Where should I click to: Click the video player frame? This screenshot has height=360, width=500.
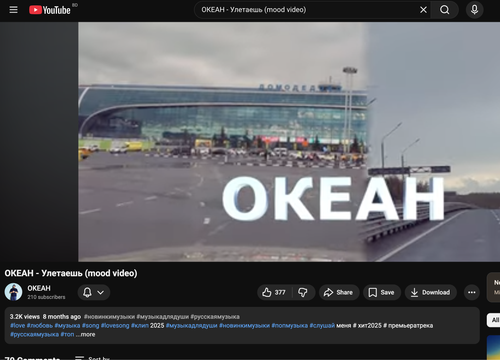coord(289,142)
